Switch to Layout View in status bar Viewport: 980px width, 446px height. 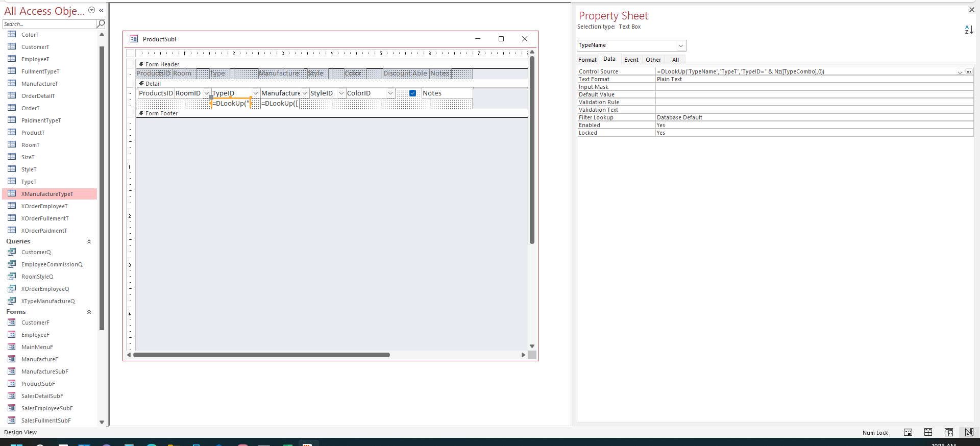point(949,432)
